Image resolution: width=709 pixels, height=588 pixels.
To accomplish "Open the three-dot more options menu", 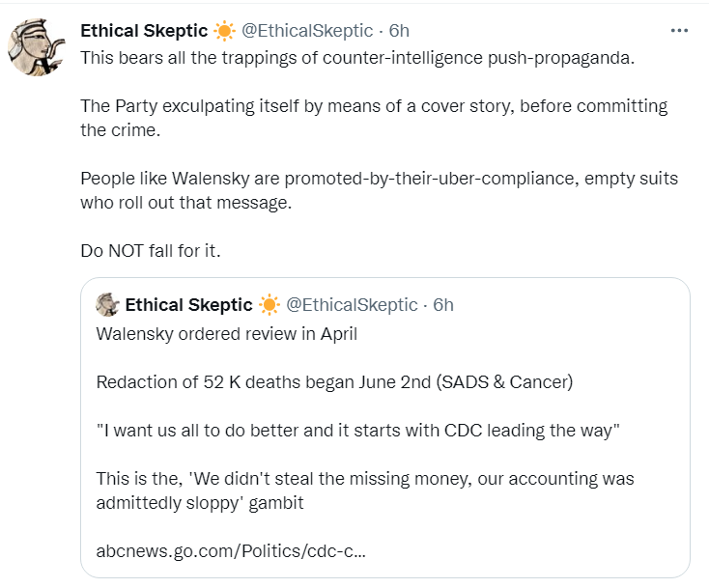I will coord(679,31).
